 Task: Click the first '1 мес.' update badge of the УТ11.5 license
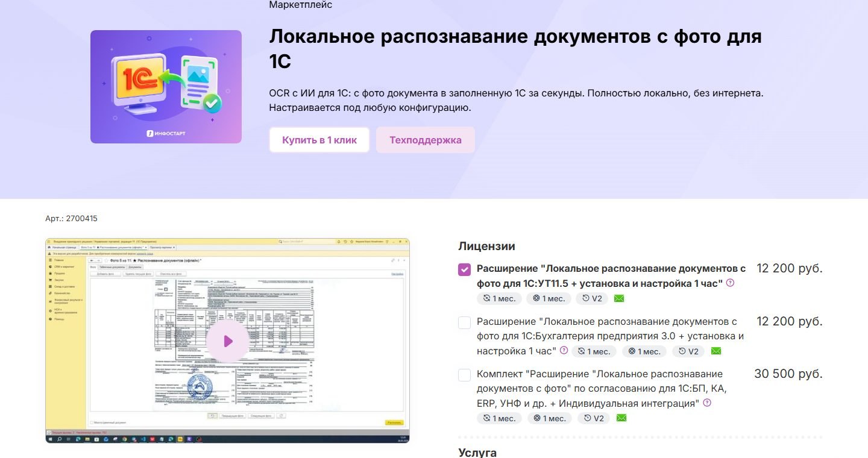coord(499,298)
